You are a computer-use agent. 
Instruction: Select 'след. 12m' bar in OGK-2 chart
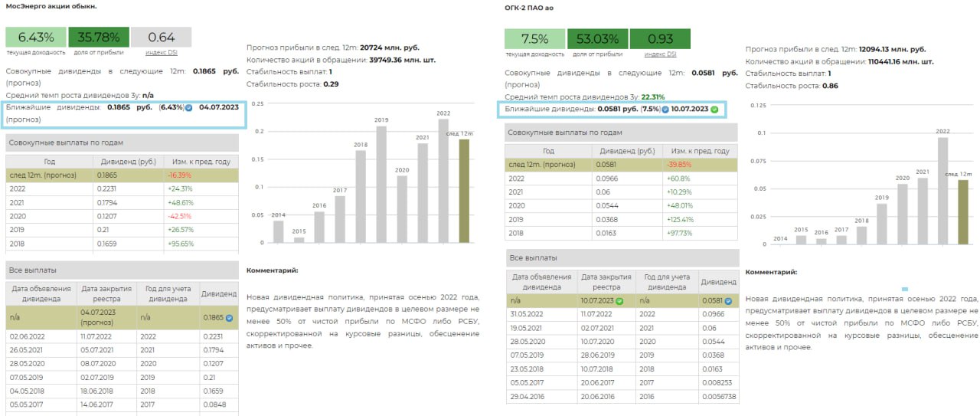coord(963,211)
